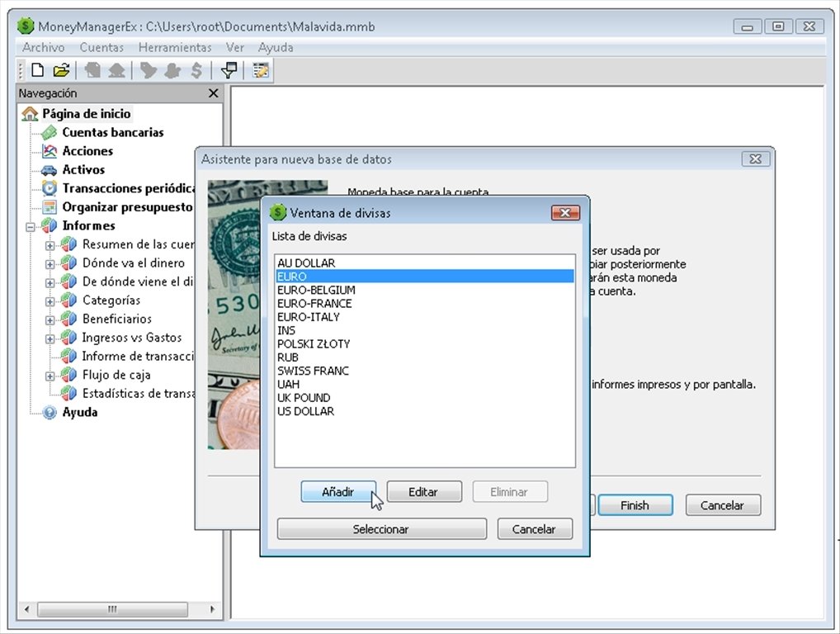The width and height of the screenshot is (840, 634).
Task: Click the Transacciones periódicas clock icon
Action: pos(50,188)
